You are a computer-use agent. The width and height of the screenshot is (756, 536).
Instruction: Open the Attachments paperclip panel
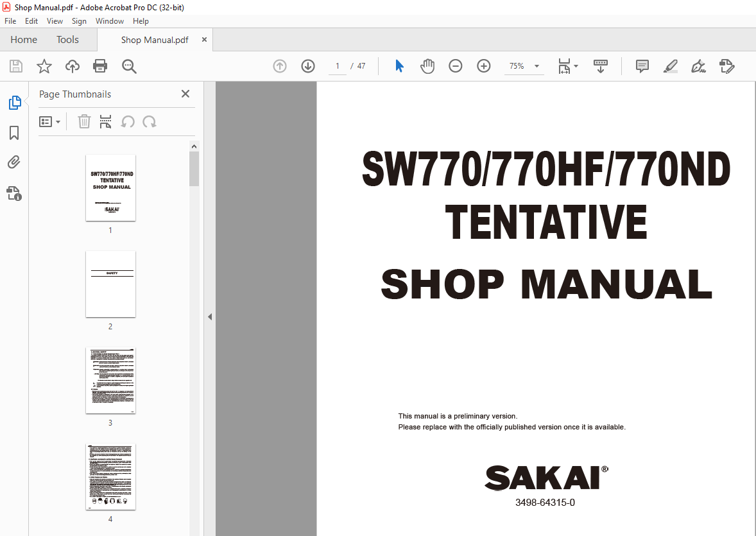(14, 162)
